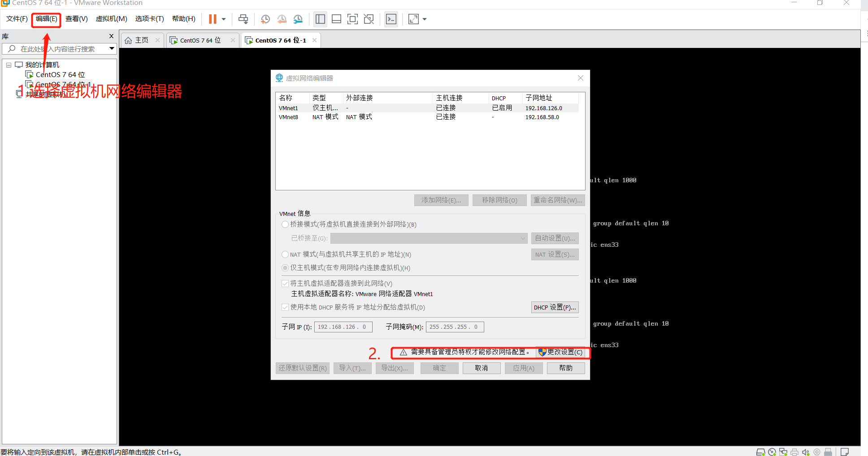
Task: Select the NAT 模式 radio button
Action: point(285,254)
